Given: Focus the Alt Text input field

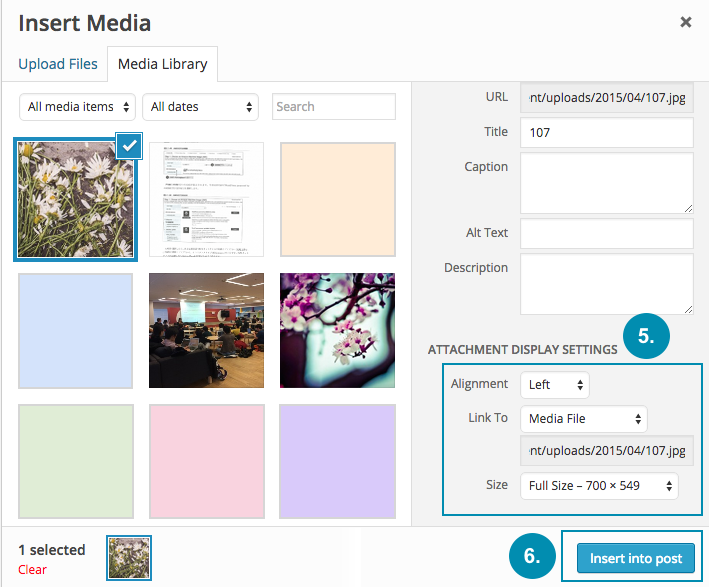Looking at the screenshot, I should [606, 233].
